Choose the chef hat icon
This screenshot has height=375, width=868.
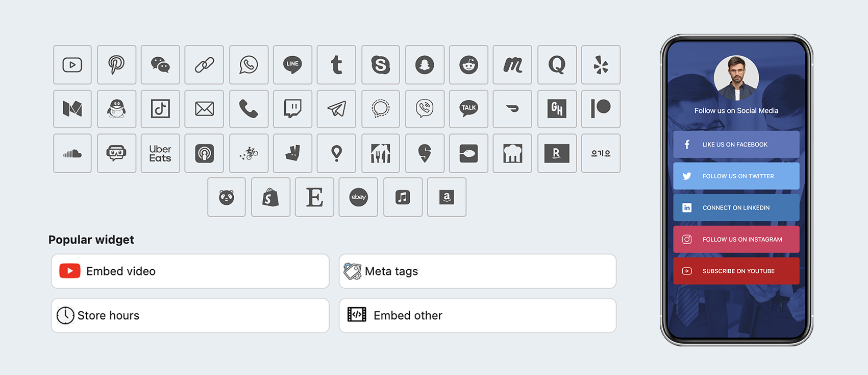[512, 153]
